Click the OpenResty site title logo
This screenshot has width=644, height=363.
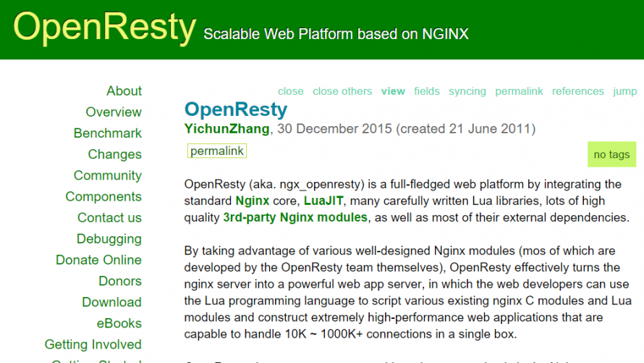pyautogui.click(x=104, y=28)
